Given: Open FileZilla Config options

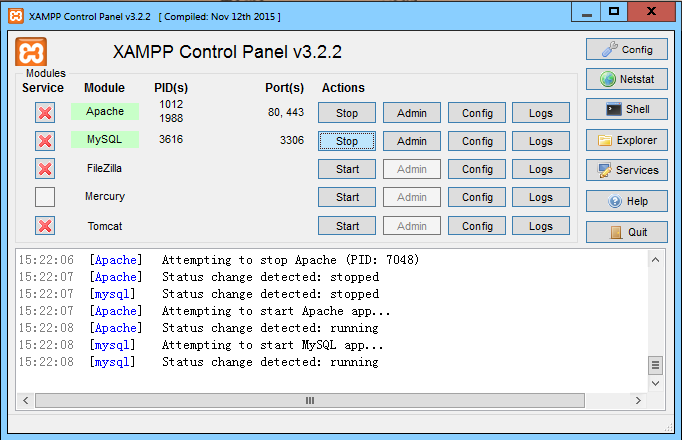Looking at the screenshot, I should tap(477, 169).
